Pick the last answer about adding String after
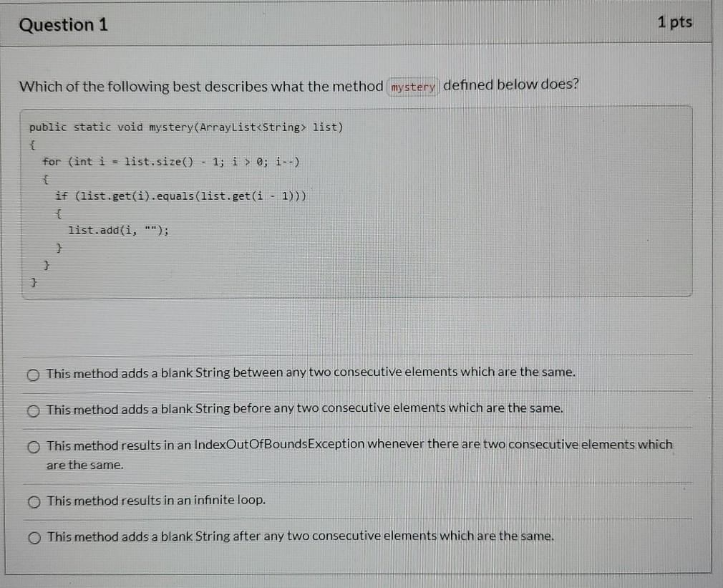This screenshot has width=723, height=588. click(x=33, y=536)
